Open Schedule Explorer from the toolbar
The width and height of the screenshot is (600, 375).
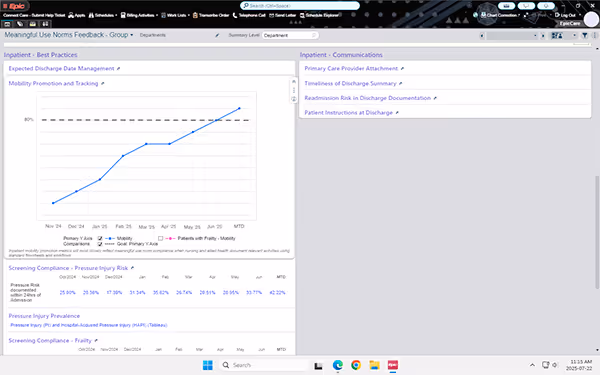pyautogui.click(x=320, y=15)
